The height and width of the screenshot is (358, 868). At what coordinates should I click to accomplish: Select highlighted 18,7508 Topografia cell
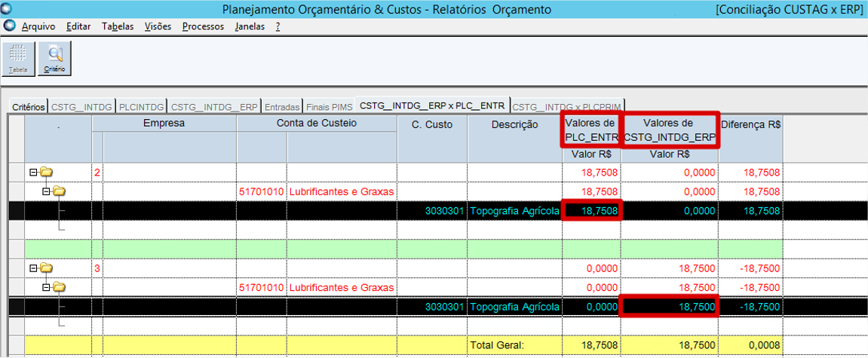point(591,210)
